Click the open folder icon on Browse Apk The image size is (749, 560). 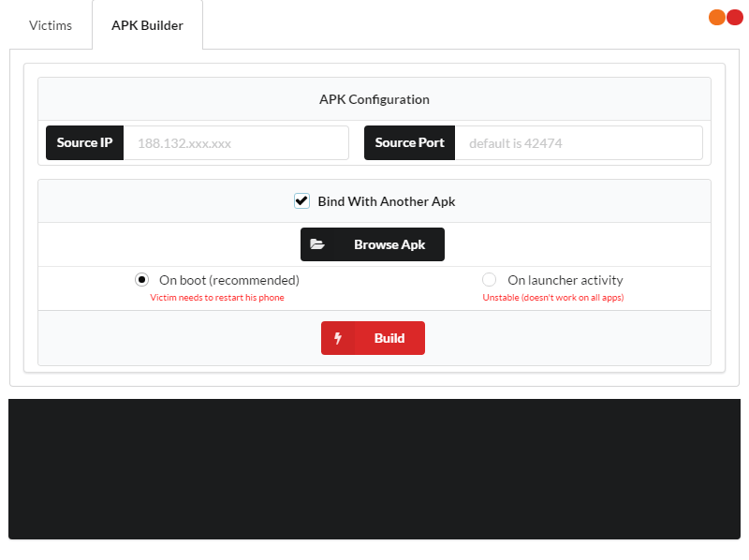317,244
